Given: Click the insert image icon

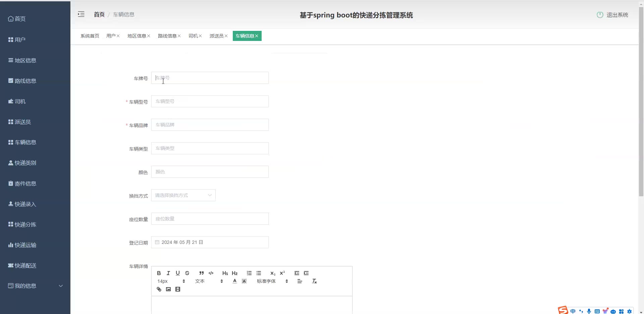Looking at the screenshot, I should [168, 289].
